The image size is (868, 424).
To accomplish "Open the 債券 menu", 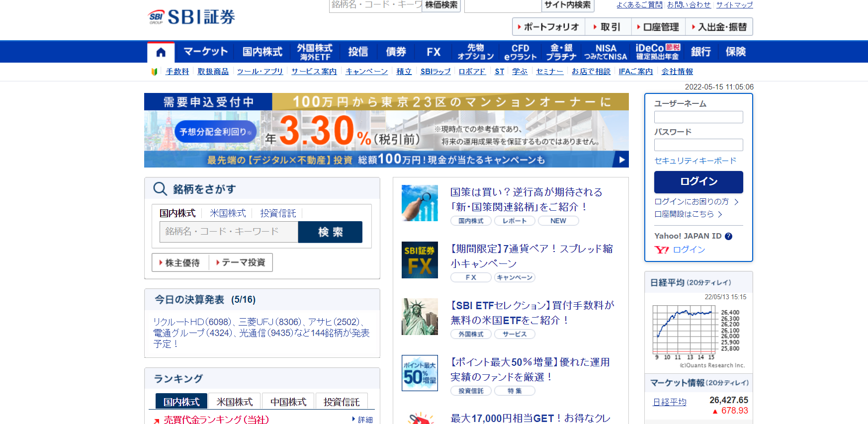I will coord(396,52).
